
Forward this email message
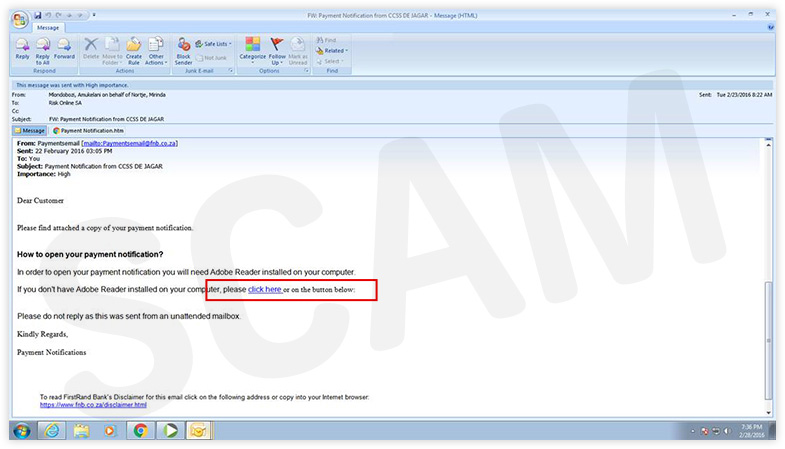(x=64, y=49)
